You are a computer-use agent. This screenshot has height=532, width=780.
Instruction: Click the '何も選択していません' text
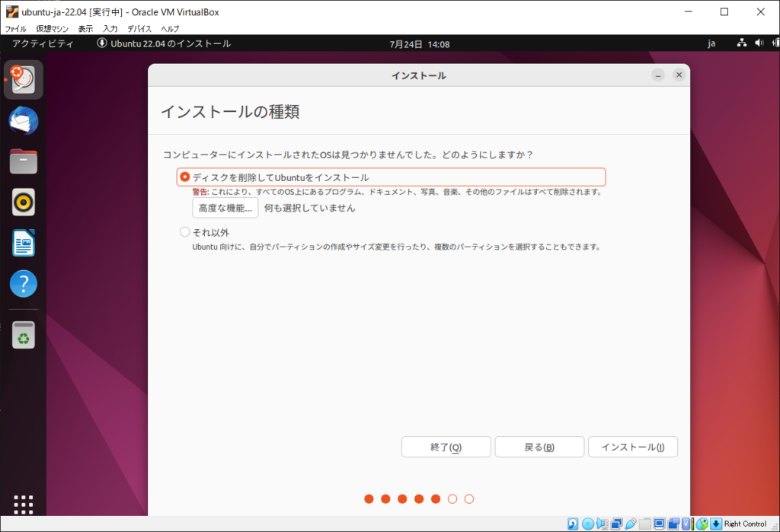309,208
